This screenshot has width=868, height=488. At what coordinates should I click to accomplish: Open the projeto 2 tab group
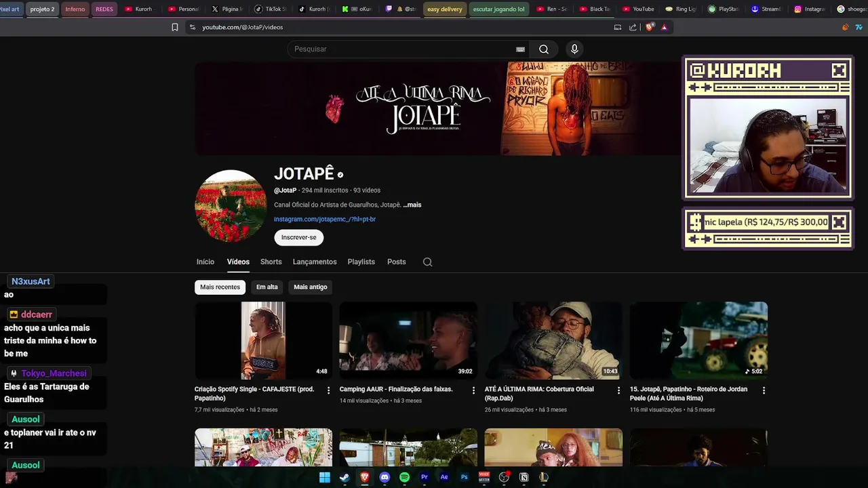click(42, 9)
